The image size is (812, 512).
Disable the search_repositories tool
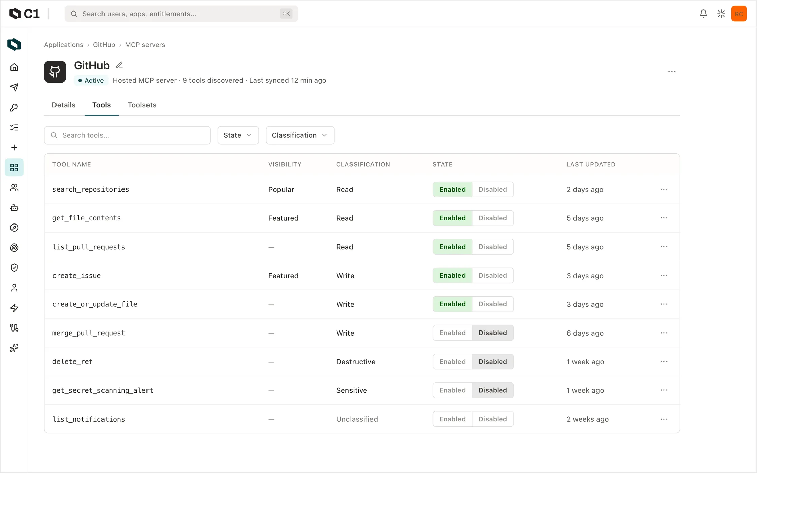[x=493, y=189]
